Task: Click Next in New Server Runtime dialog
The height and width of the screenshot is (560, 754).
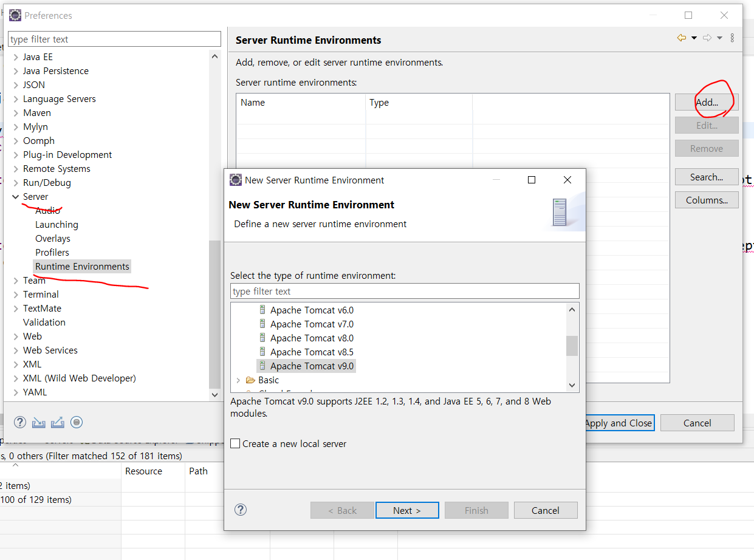Action: (x=407, y=510)
